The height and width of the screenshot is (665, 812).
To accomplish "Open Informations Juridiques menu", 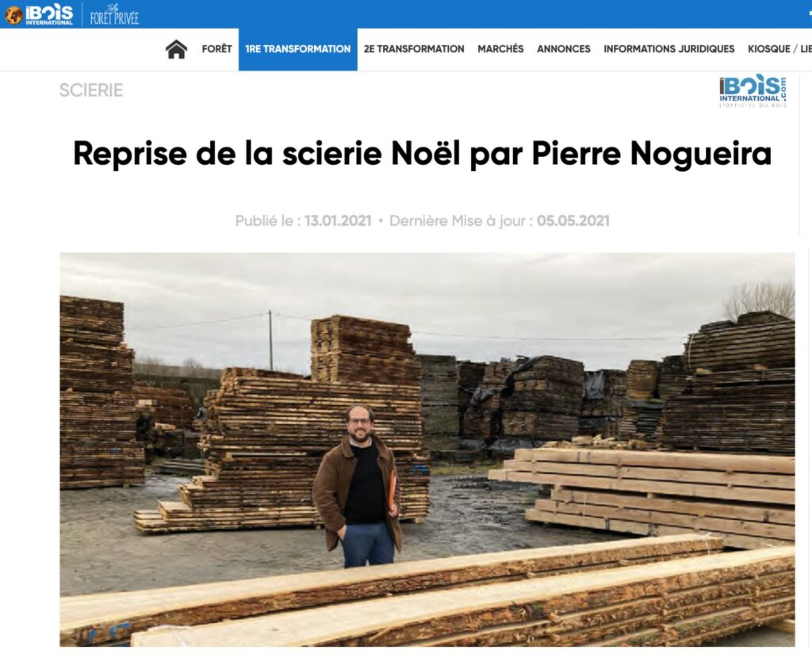I will 668,49.
